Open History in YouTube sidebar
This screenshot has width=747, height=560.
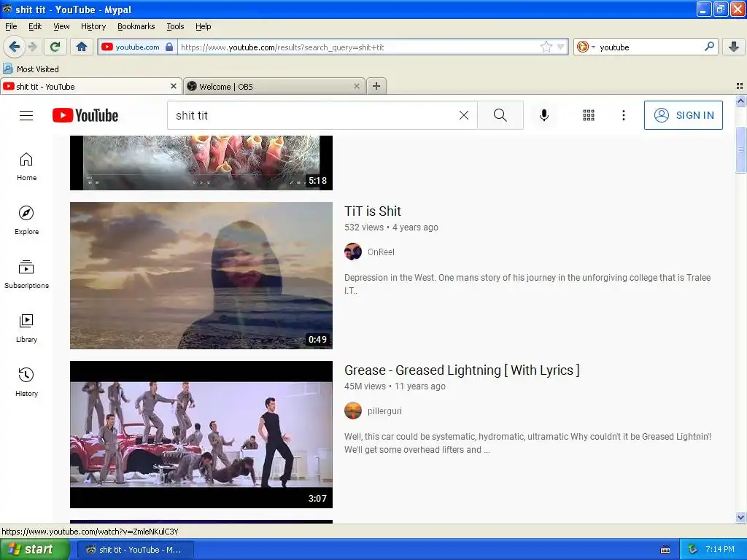coord(26,382)
